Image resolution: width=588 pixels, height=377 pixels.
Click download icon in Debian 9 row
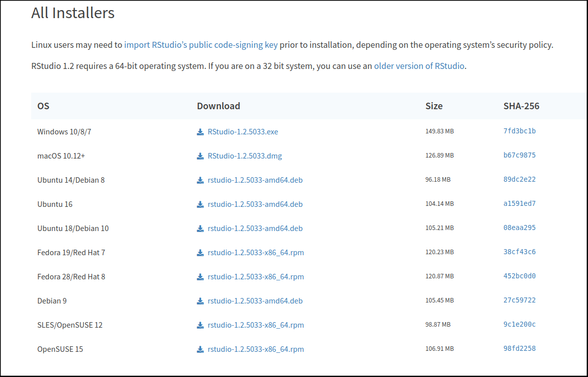coord(200,301)
